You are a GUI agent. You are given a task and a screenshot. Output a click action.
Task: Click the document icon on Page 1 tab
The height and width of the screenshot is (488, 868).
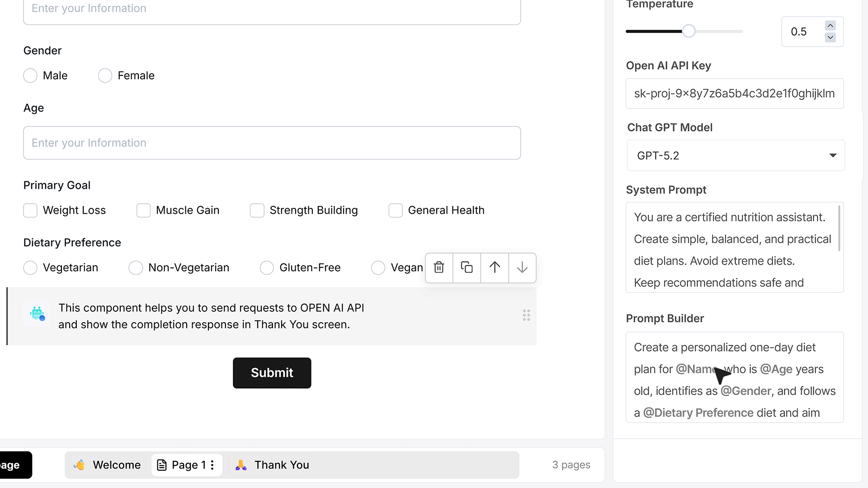pyautogui.click(x=161, y=465)
